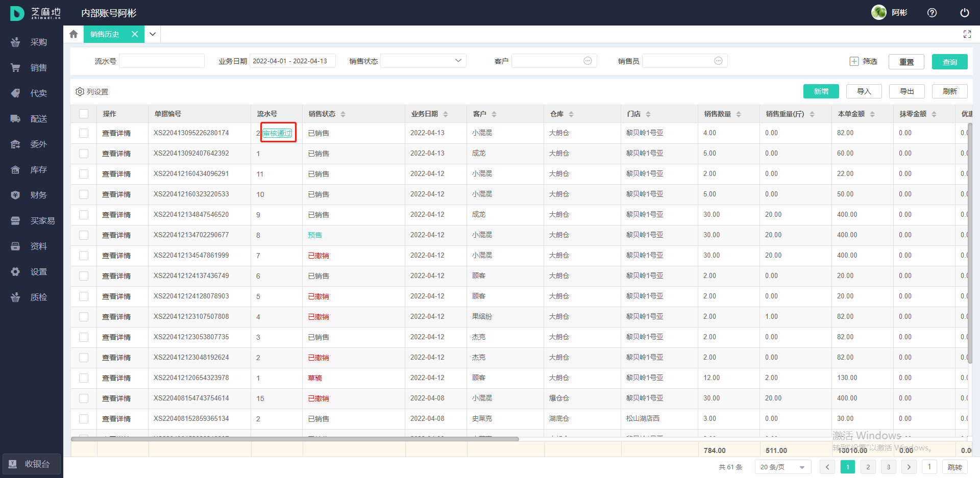980x478 pixels.
Task: Select page 1 in pagination
Action: [x=847, y=467]
